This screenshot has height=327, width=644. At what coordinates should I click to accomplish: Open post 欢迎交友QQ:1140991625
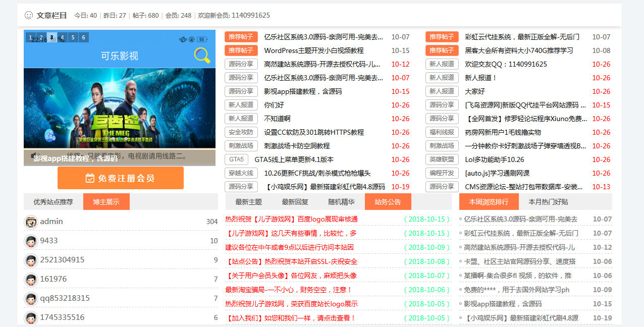pyautogui.click(x=506, y=64)
